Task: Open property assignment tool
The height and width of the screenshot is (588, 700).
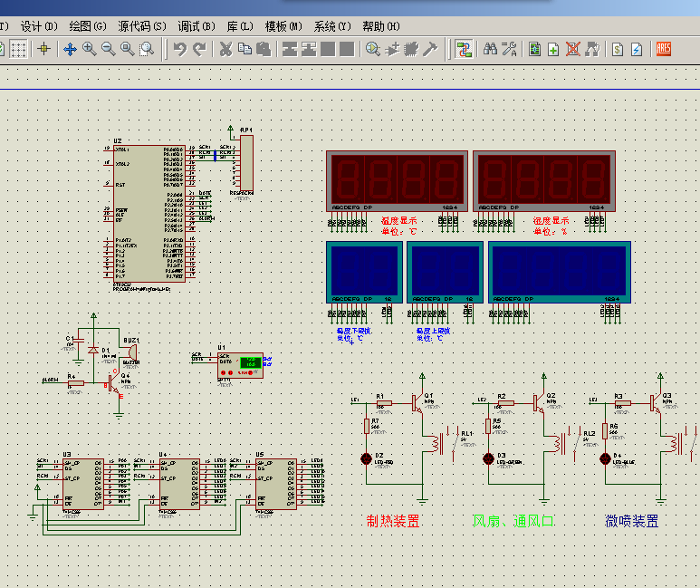Action: coord(509,49)
